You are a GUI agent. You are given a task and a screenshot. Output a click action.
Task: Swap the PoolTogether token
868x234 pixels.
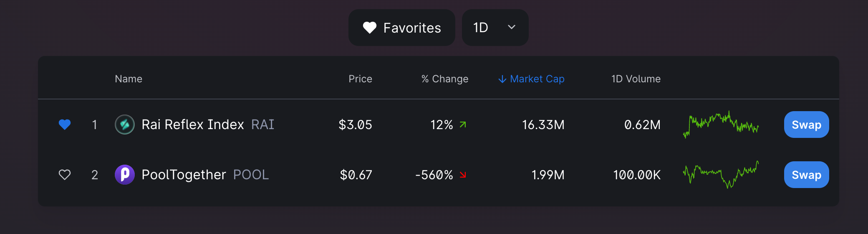806,175
